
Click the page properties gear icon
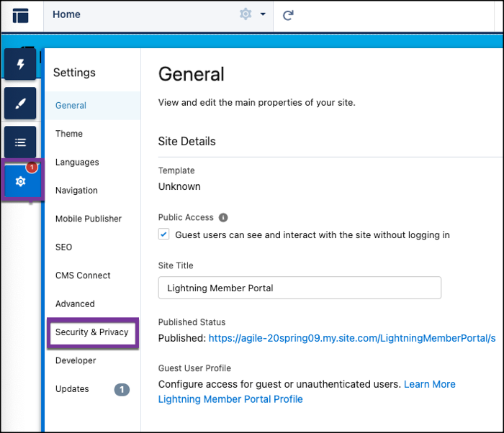pos(246,14)
